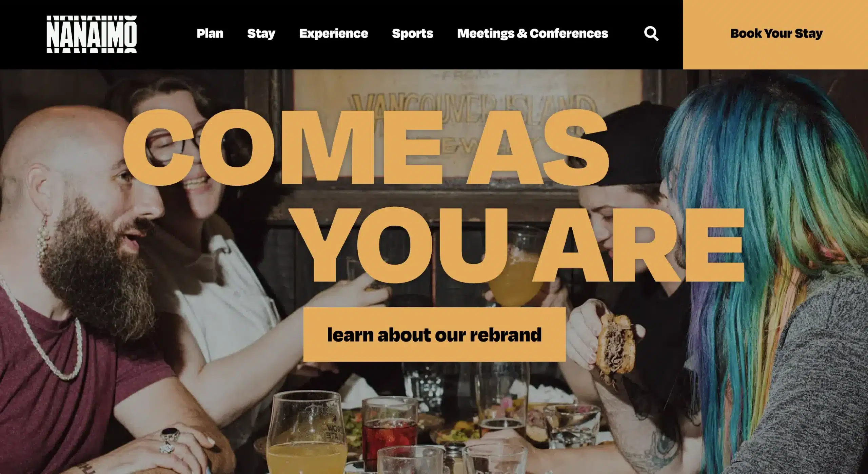The height and width of the screenshot is (474, 868).
Task: Open Meetings & Conferences navigation item
Action: pyautogui.click(x=532, y=34)
